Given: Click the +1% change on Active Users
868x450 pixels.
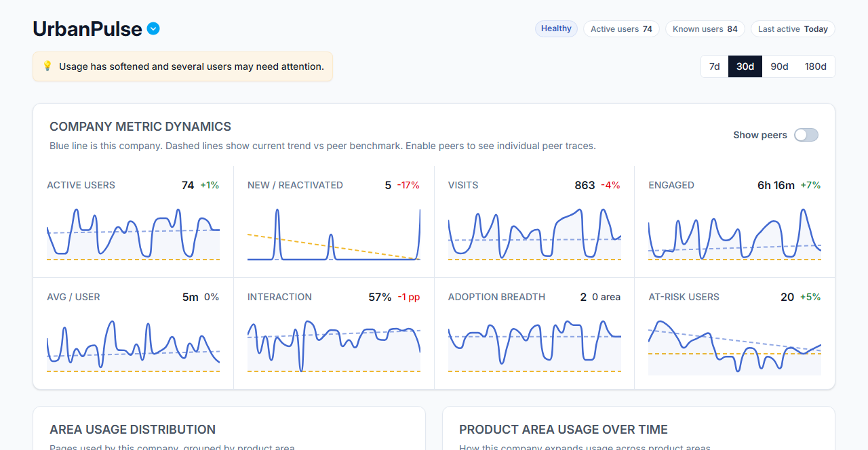Looking at the screenshot, I should [x=210, y=185].
